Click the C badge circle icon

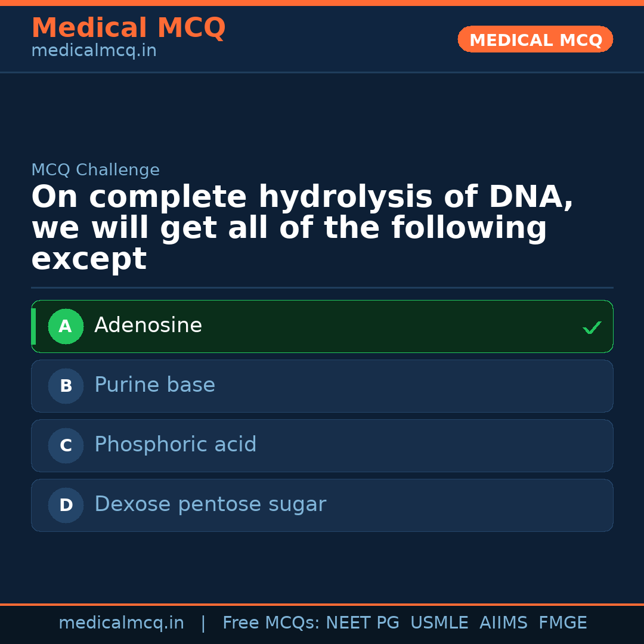point(66,445)
